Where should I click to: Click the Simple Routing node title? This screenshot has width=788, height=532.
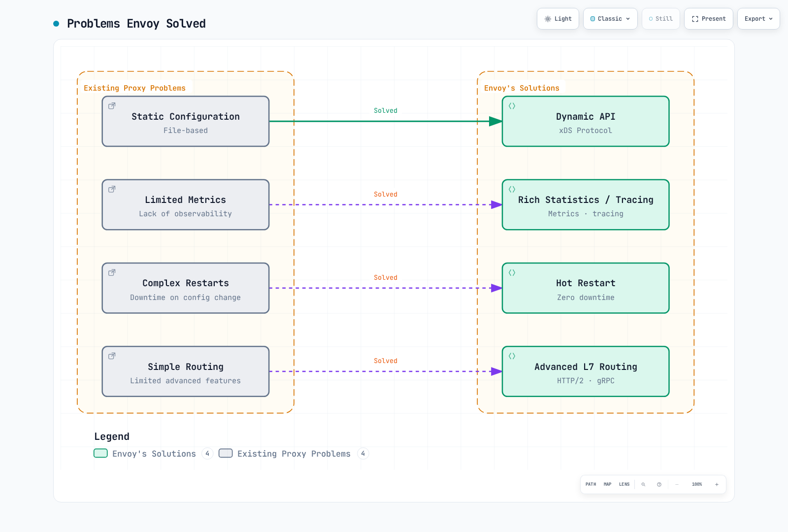pos(186,366)
